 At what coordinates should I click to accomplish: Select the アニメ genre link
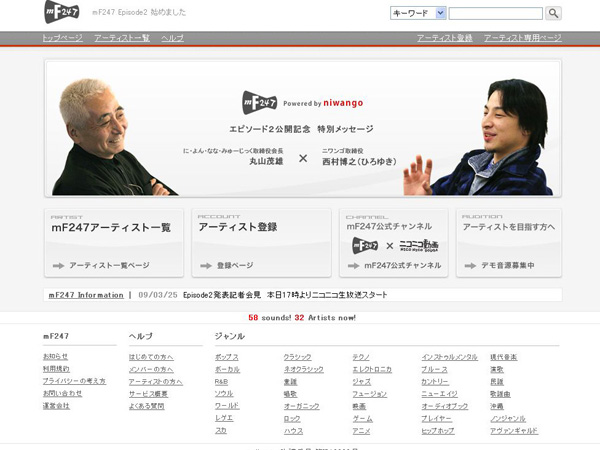(361, 431)
